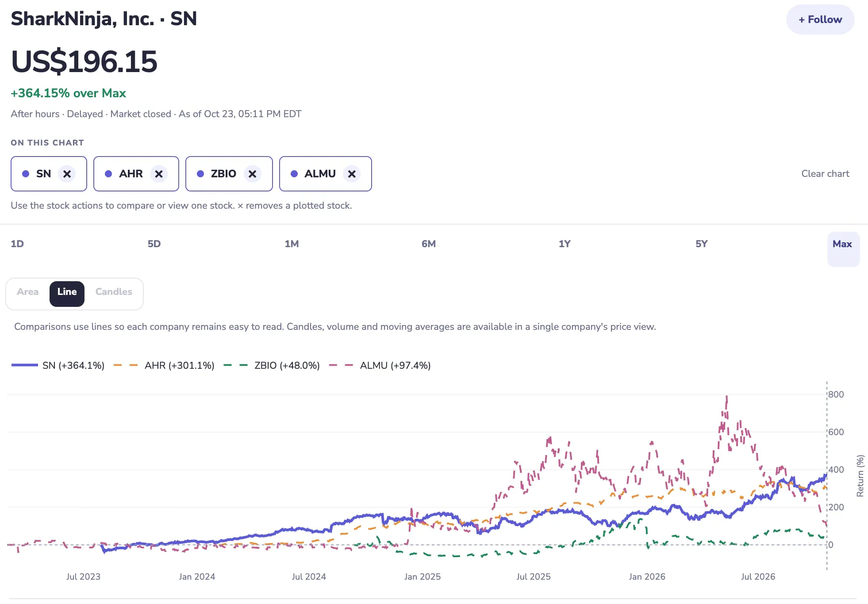868x604 pixels.
Task: Follow SharkNinja stock
Action: coord(820,19)
